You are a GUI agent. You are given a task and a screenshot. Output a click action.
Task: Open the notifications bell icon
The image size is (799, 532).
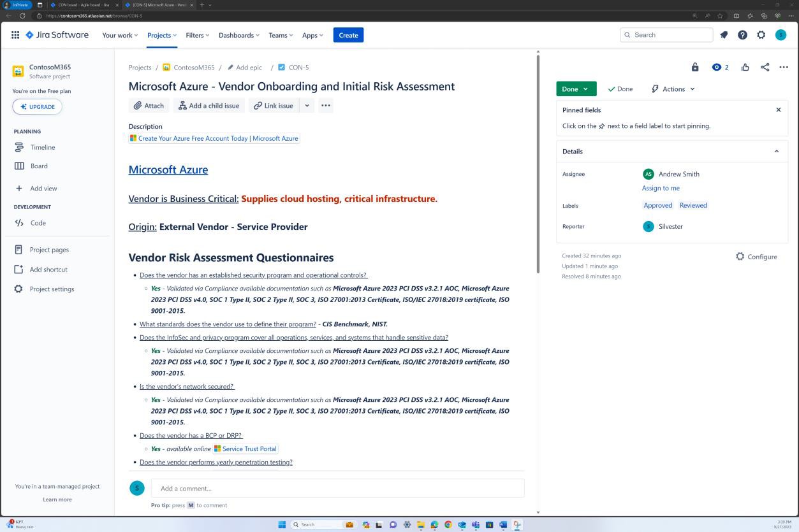pos(723,35)
